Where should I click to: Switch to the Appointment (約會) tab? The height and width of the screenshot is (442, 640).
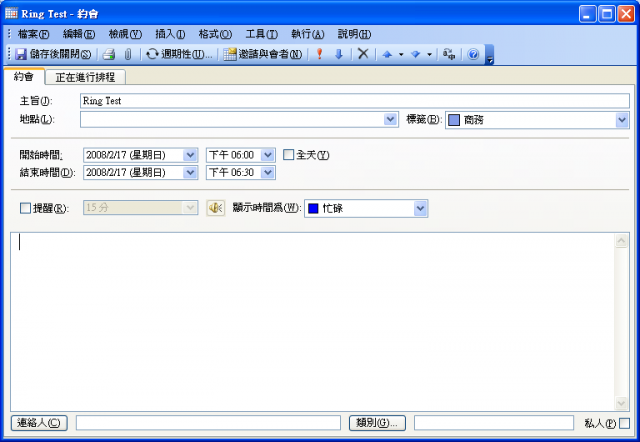point(24,76)
